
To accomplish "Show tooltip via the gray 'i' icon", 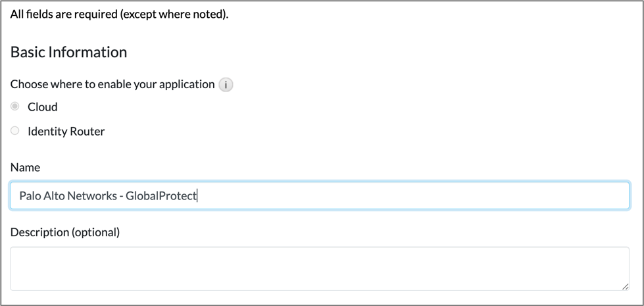I will pyautogui.click(x=226, y=85).
